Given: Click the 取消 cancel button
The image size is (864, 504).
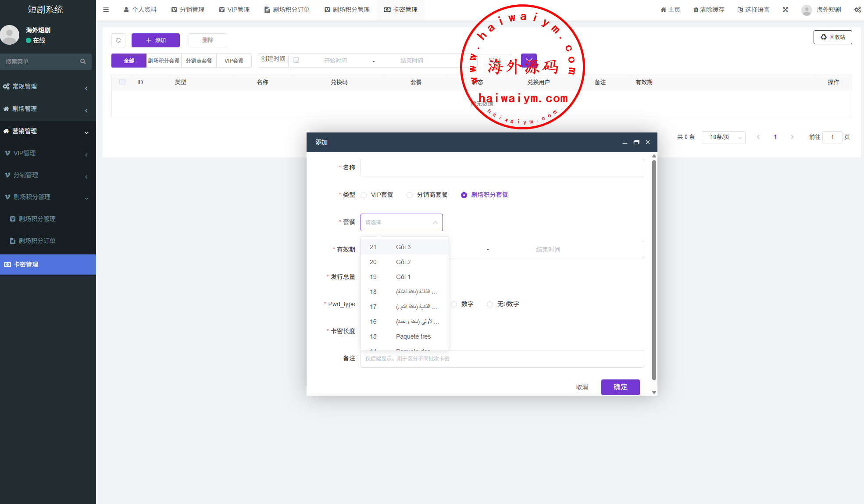Looking at the screenshot, I should [582, 387].
